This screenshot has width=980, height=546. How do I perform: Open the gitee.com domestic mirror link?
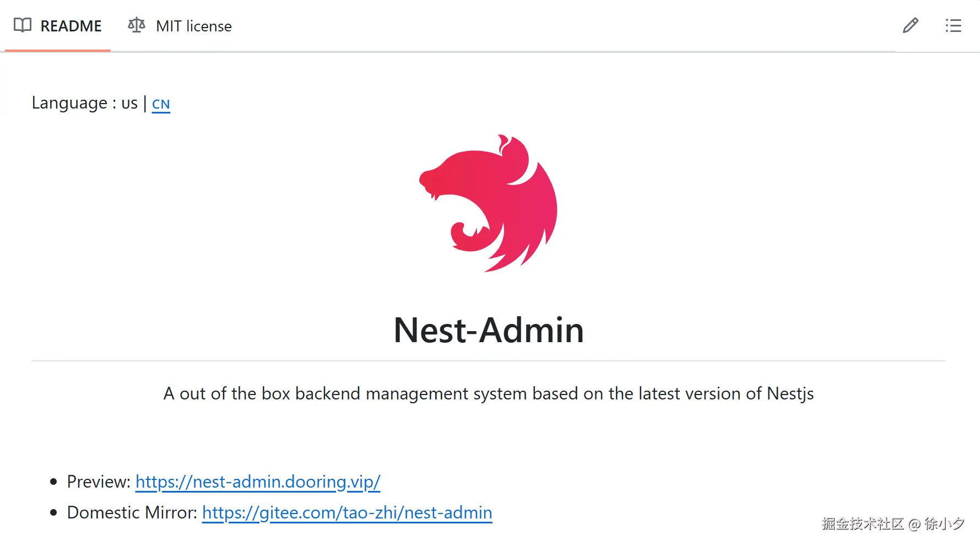(347, 512)
